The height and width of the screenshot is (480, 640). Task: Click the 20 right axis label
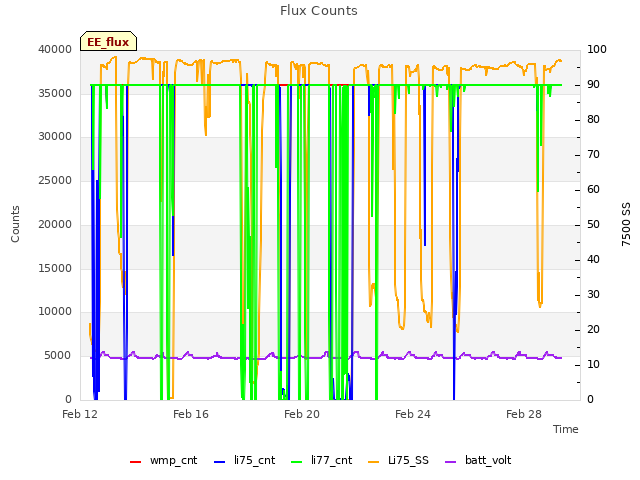click(593, 330)
